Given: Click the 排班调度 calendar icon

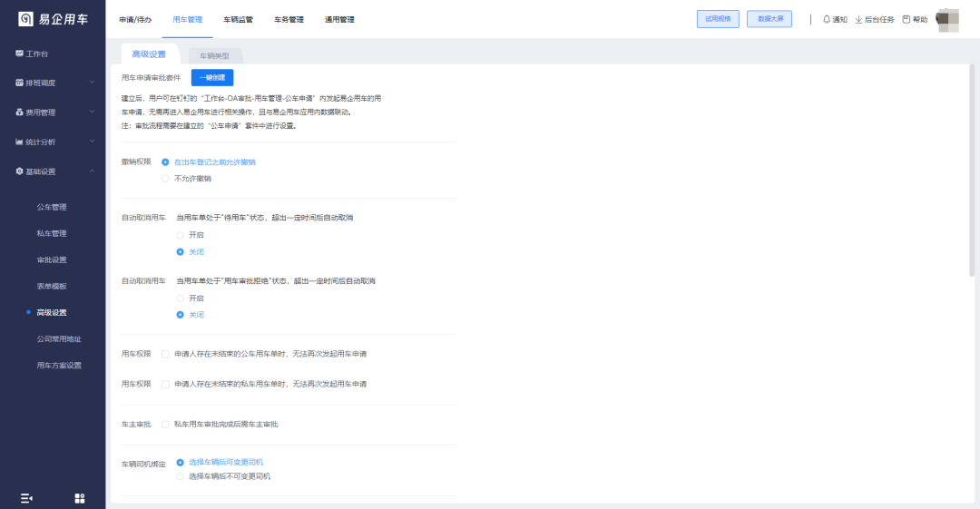Looking at the screenshot, I should coord(19,83).
